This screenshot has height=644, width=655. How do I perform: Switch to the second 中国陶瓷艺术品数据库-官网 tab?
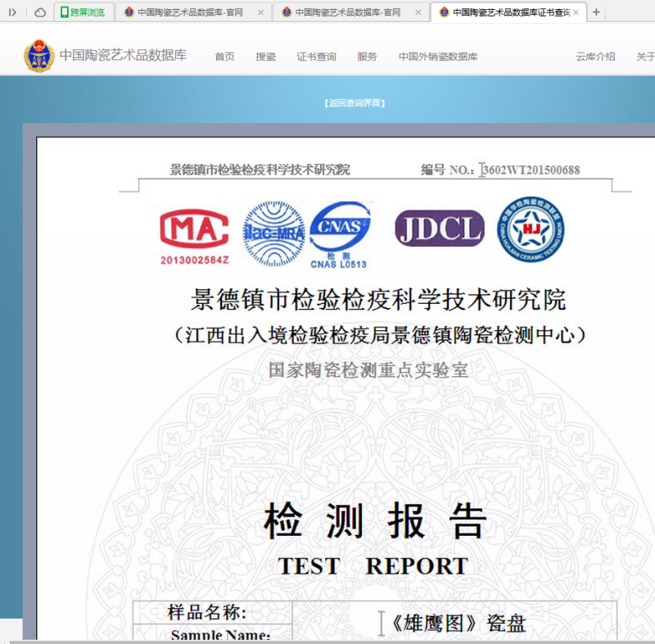click(x=346, y=12)
